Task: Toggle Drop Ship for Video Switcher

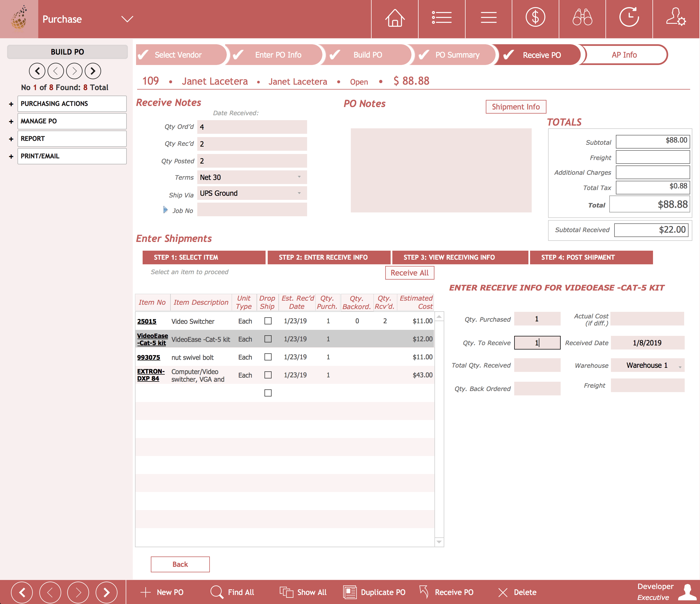Action: click(x=268, y=321)
